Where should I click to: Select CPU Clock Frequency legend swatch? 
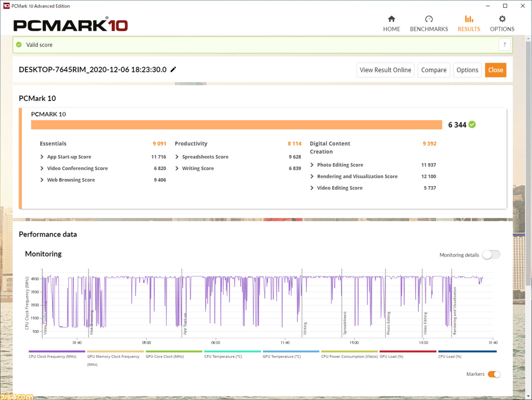(x=57, y=351)
